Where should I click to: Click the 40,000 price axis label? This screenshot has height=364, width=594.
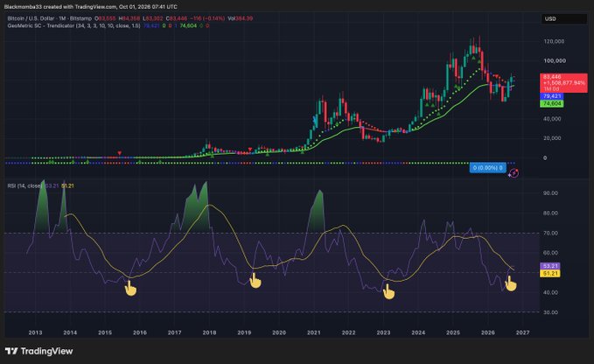click(553, 119)
